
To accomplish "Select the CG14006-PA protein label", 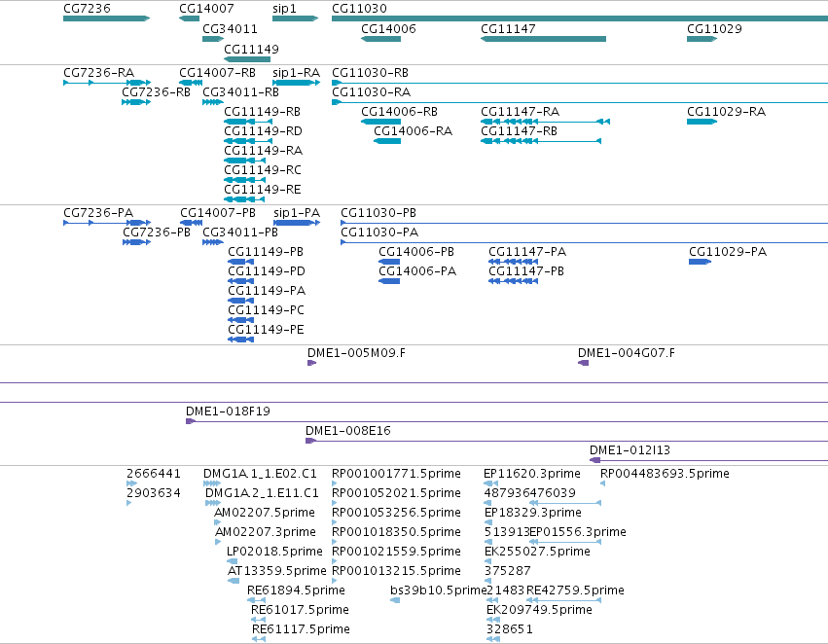I will point(417,271).
